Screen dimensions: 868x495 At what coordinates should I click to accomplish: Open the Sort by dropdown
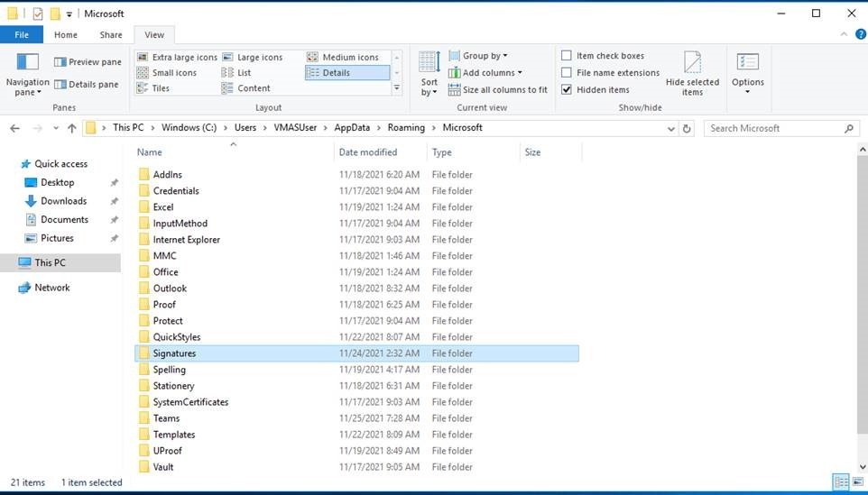point(429,74)
